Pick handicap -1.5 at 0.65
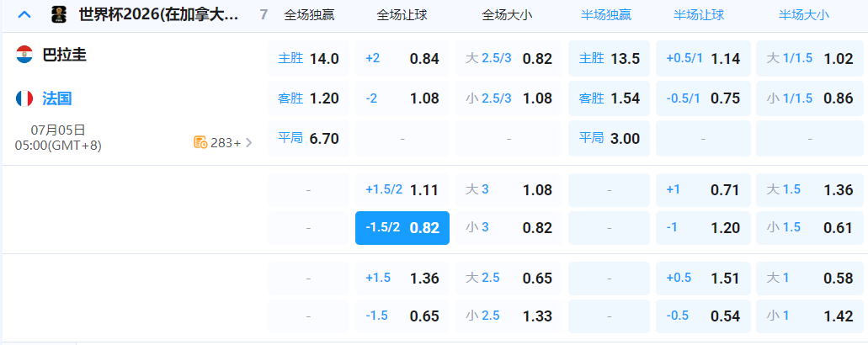This screenshot has height=345, width=868. (402, 316)
